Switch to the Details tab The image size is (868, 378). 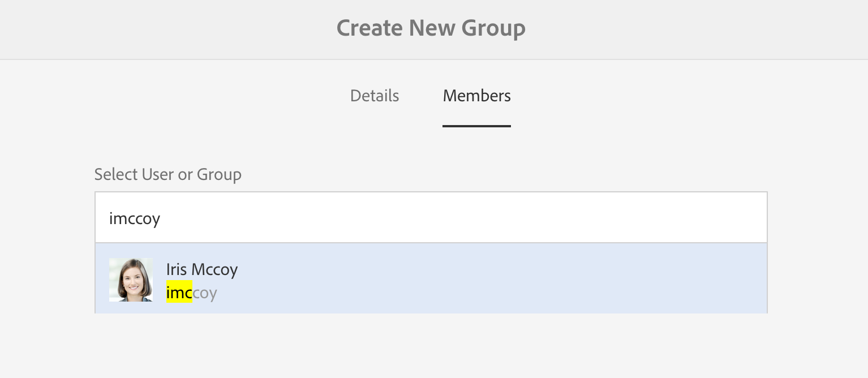point(375,96)
